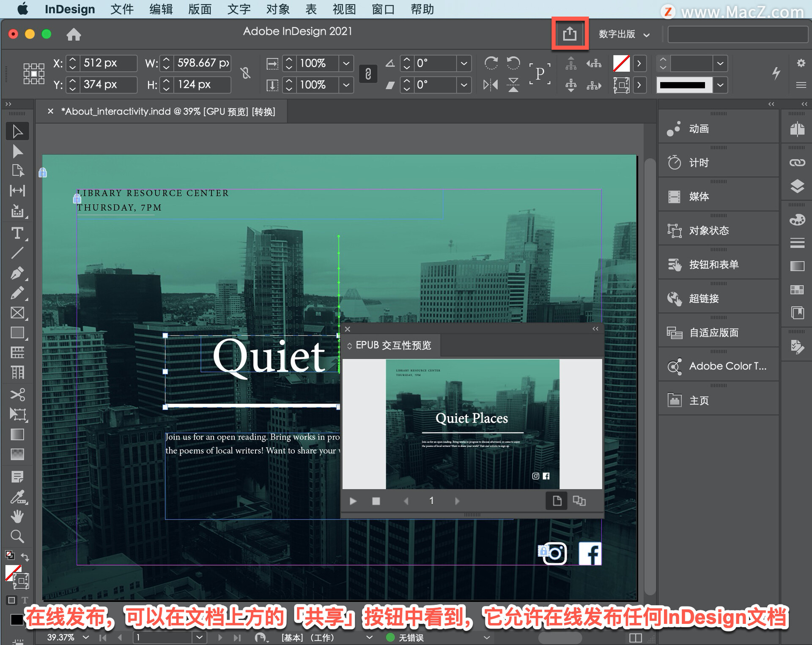The height and width of the screenshot is (645, 812).
Task: Toggle the width/height constrain proportions link
Action: (x=246, y=74)
